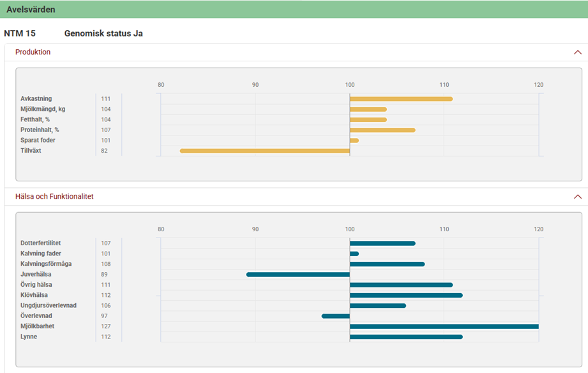Click the Avkastning yellow bar
This screenshot has height=373, width=588.
[x=401, y=99]
